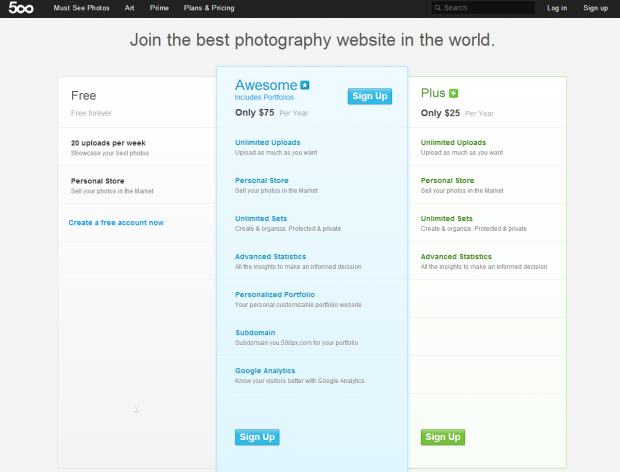Click Includes Portfolios subtitle
Viewport: 620px width, 472px height.
click(264, 97)
